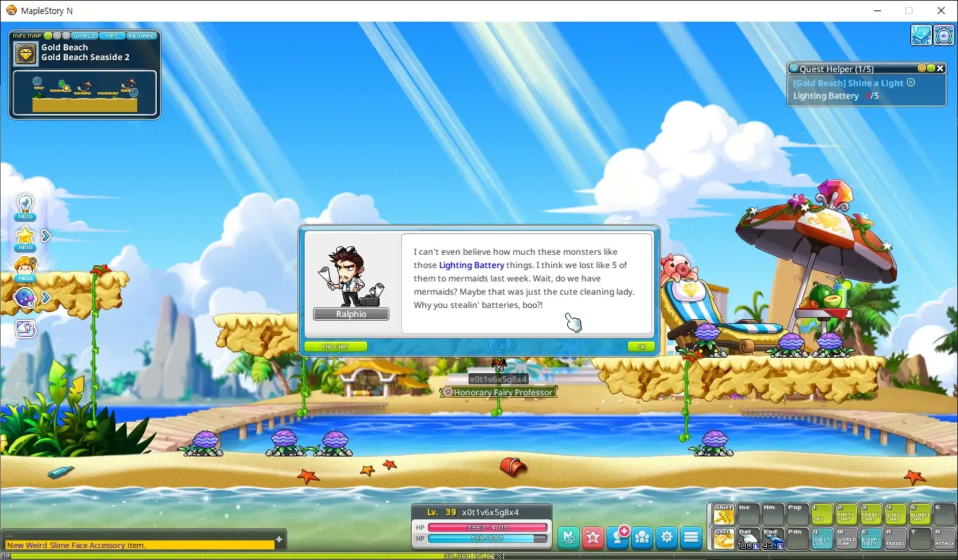Click the empty Hm quick slot
The image size is (958, 560).
(772, 514)
